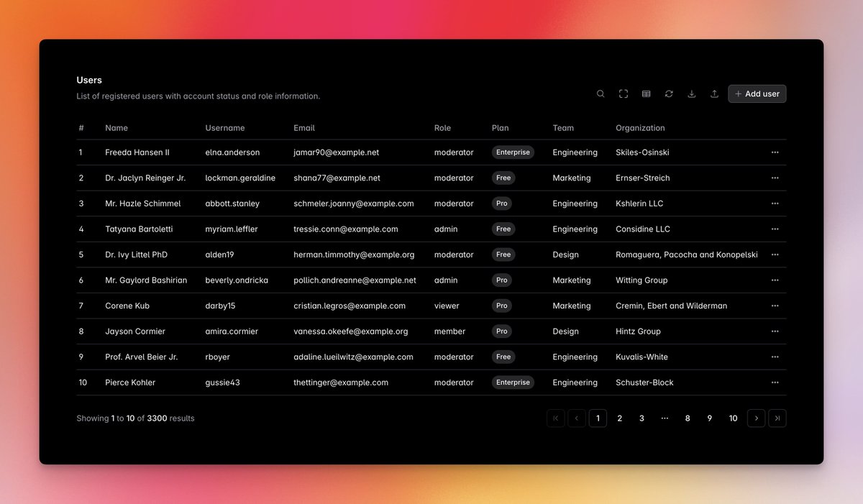Click email jamar90@example.net
Image resolution: width=863 pixels, height=504 pixels.
tap(336, 152)
